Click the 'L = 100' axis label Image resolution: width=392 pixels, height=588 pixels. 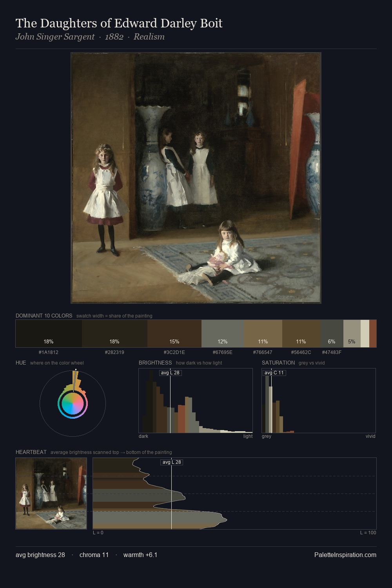click(368, 533)
